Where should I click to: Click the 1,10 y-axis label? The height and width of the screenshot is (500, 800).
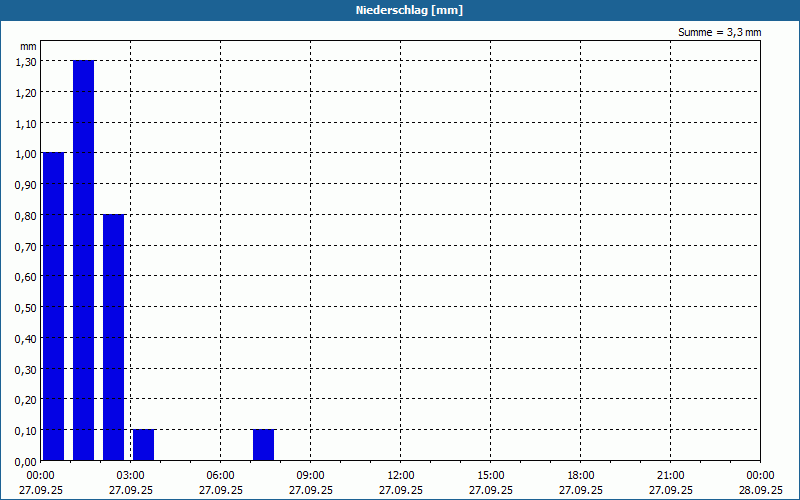point(26,123)
